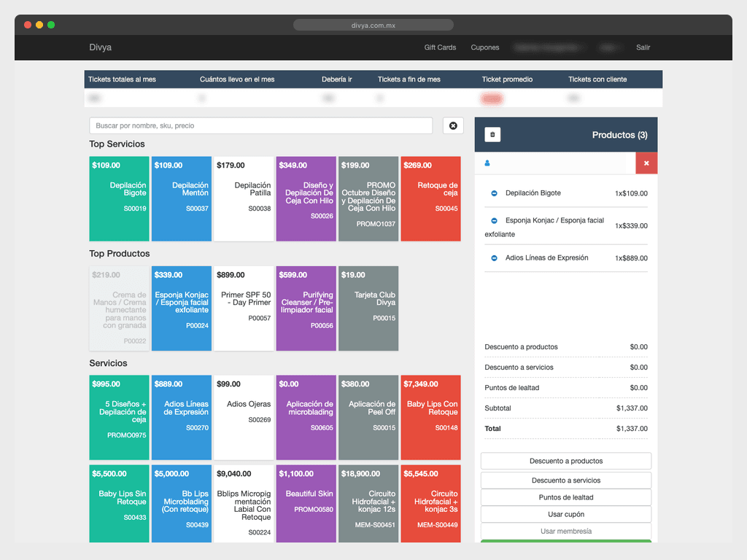
Task: Click the trash icon in Productos header
Action: (492, 135)
